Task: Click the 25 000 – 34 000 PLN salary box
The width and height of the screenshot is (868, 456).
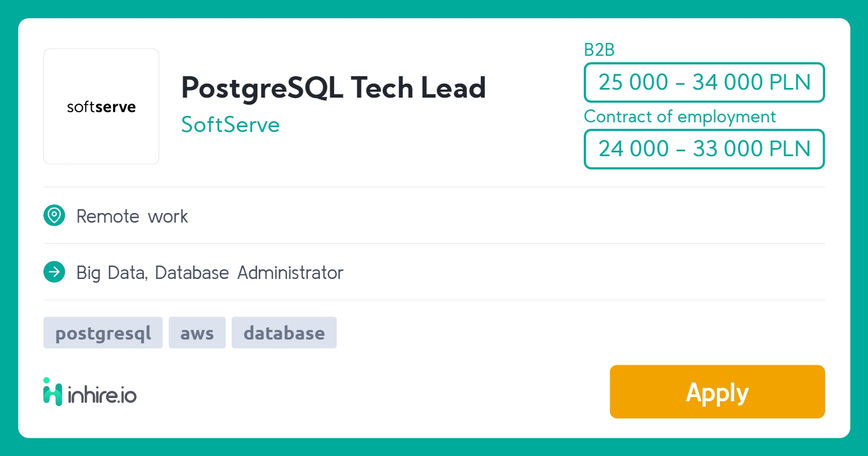Action: pyautogui.click(x=704, y=83)
